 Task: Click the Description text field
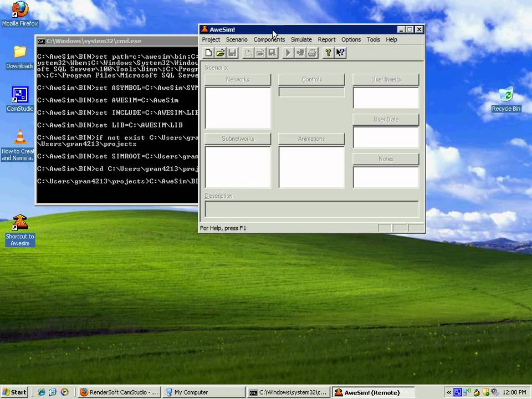point(312,209)
